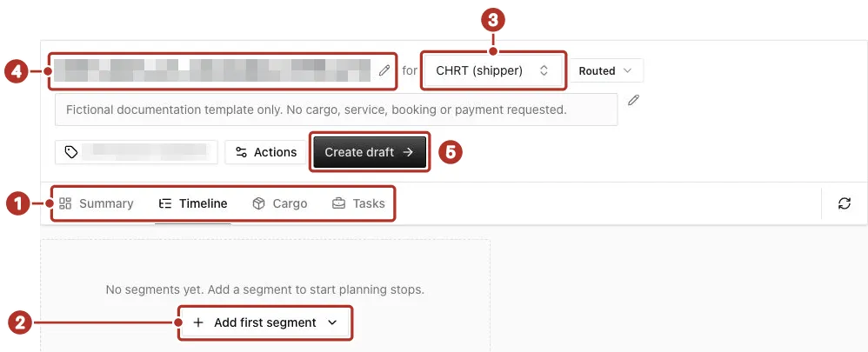Click the blurred tag field
Image resolution: width=868 pixels, height=352 pixels.
[137, 152]
